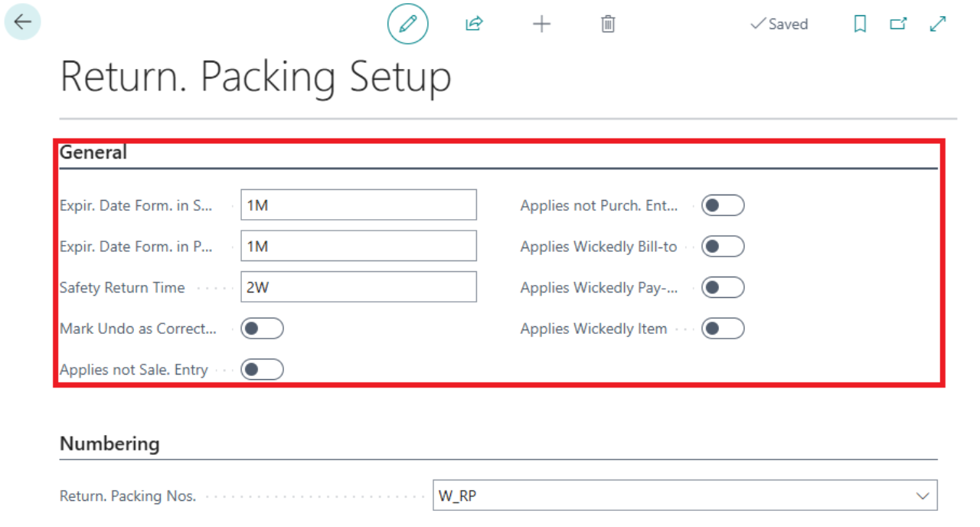The height and width of the screenshot is (527, 980).
Task: Click the first Expir. Date Form. field
Action: point(358,205)
